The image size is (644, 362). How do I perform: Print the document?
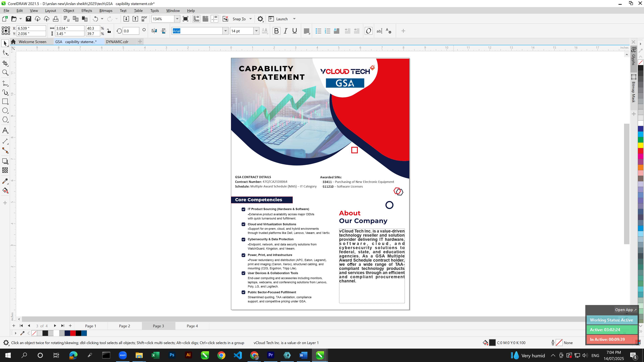(x=56, y=19)
